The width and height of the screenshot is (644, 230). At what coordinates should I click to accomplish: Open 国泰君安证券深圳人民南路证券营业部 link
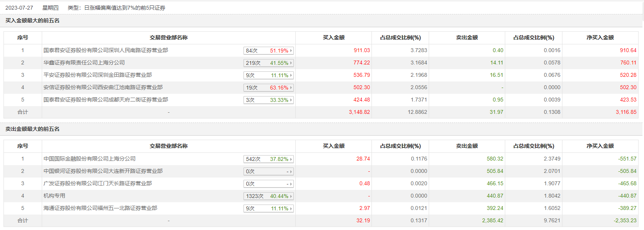[x=106, y=50]
